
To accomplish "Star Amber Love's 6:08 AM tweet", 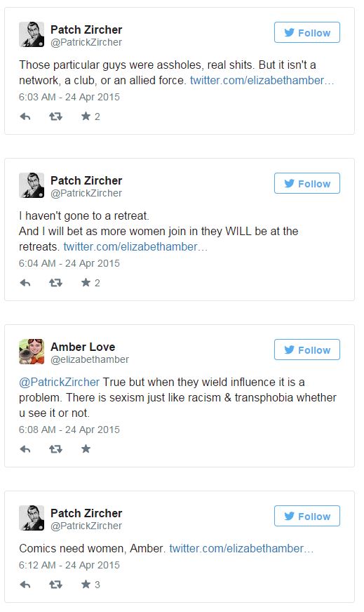I will coord(86,448).
